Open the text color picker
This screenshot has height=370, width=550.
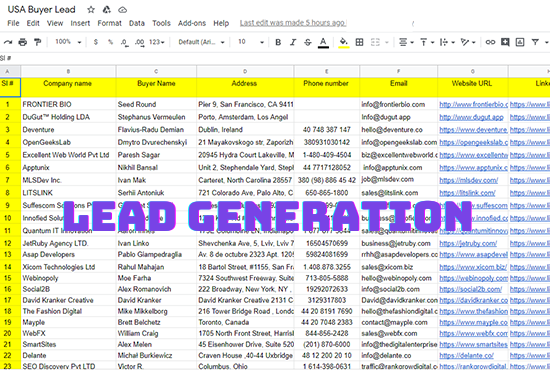323,42
